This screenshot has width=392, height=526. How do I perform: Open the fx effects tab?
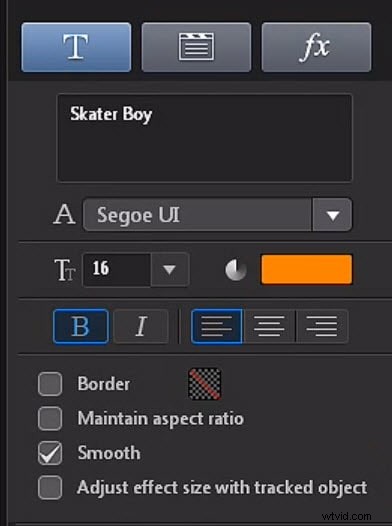coord(316,47)
